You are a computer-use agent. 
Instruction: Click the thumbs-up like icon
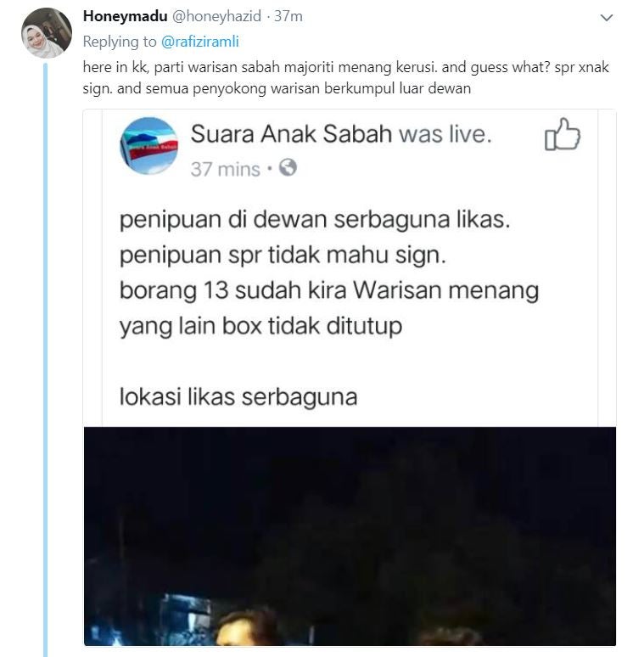click(563, 134)
